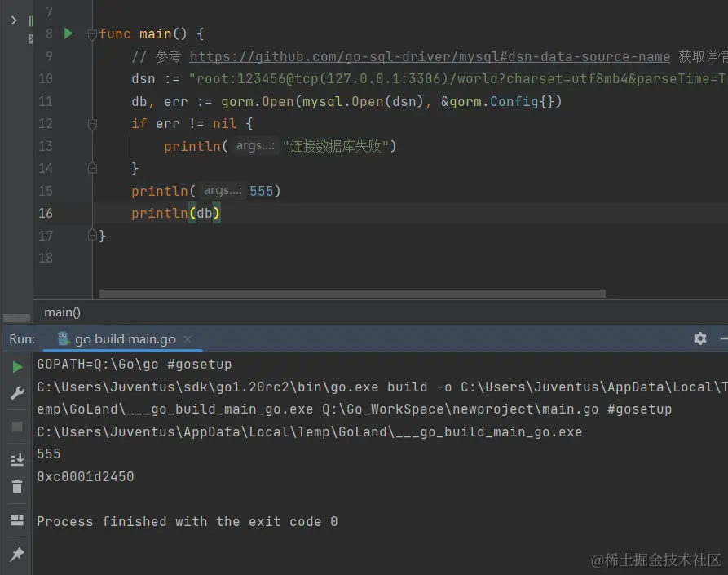Collapse the if err block fold marker on line 12
The width and height of the screenshot is (728, 575).
pos(92,123)
